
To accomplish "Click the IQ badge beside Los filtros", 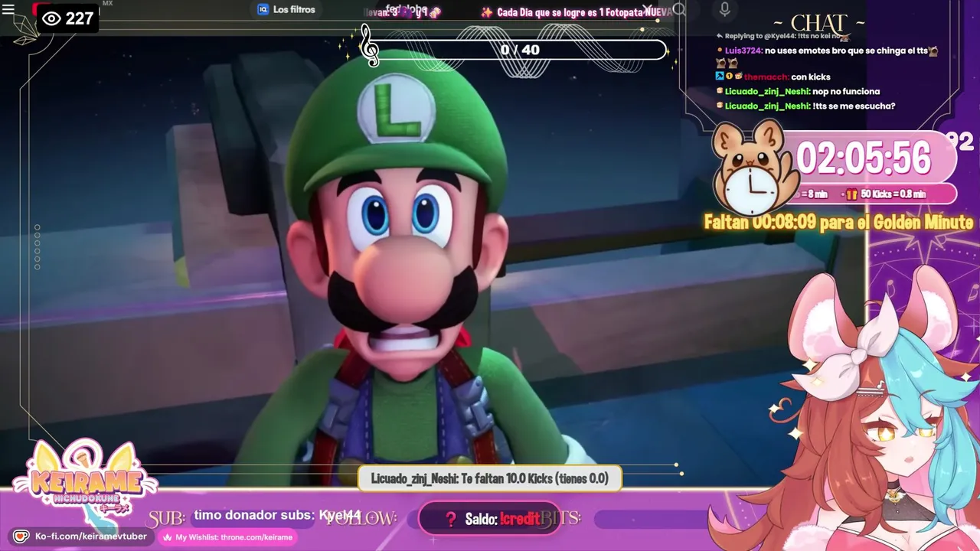I will [x=263, y=10].
